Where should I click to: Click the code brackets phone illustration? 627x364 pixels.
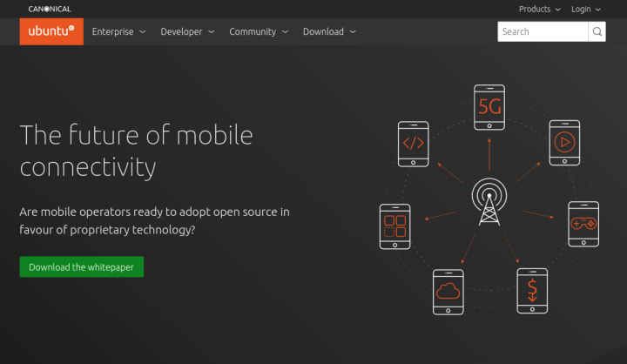pos(414,144)
